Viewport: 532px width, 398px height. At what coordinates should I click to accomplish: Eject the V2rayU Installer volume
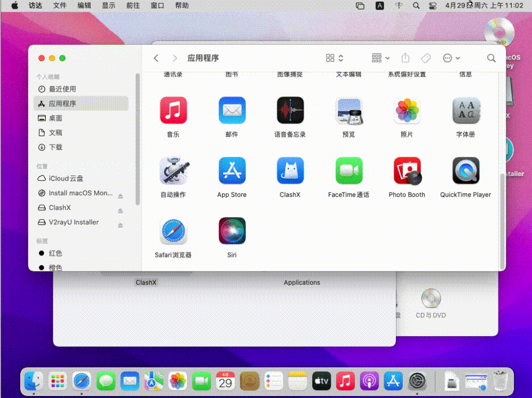click(x=121, y=222)
